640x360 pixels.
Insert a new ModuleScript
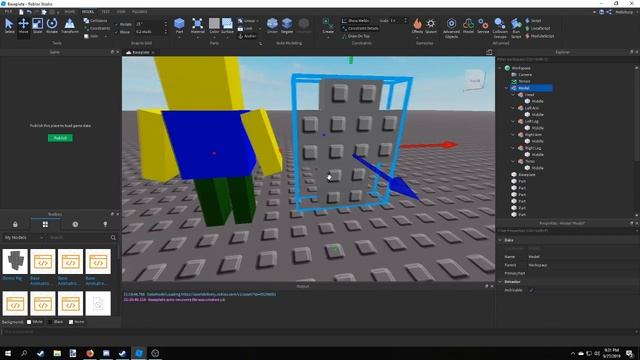pyautogui.click(x=540, y=36)
